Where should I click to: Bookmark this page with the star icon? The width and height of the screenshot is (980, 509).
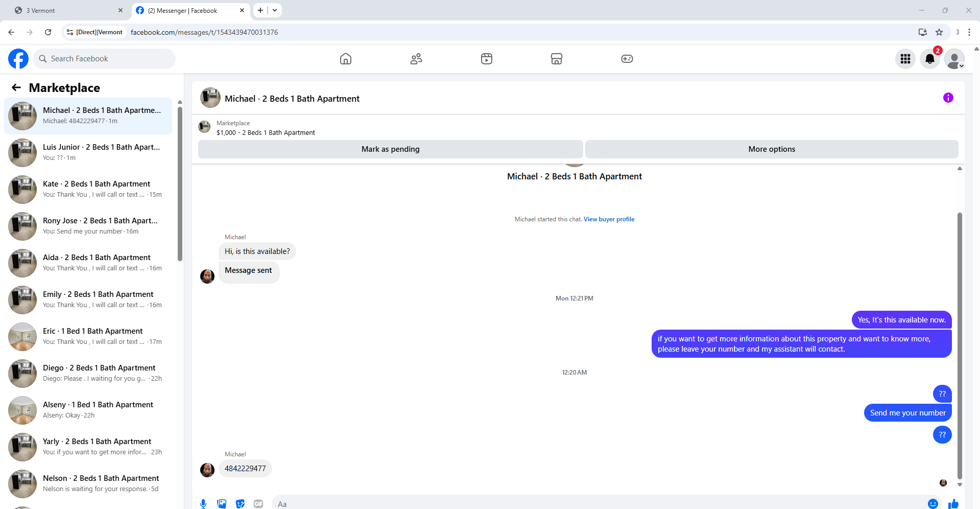coord(939,32)
